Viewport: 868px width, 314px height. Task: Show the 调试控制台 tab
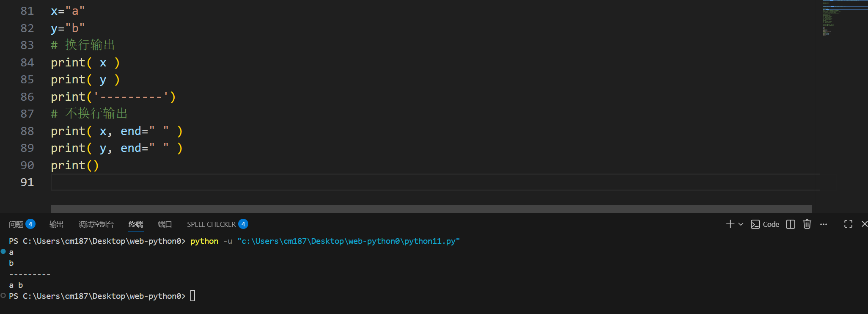pyautogui.click(x=96, y=224)
